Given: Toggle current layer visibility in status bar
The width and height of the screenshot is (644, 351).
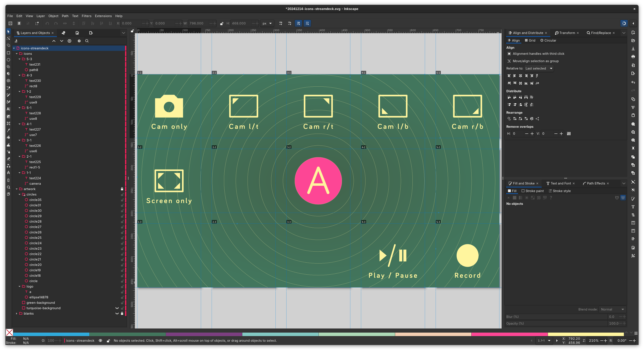Looking at the screenshot, I should click(x=100, y=340).
